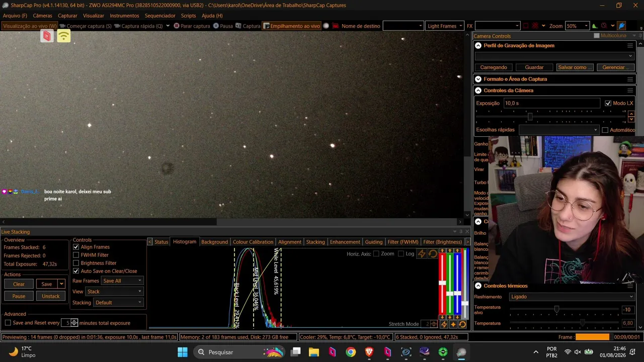The width and height of the screenshot is (644, 362).
Task: Open the FX effects dropdown
Action: click(x=498, y=26)
